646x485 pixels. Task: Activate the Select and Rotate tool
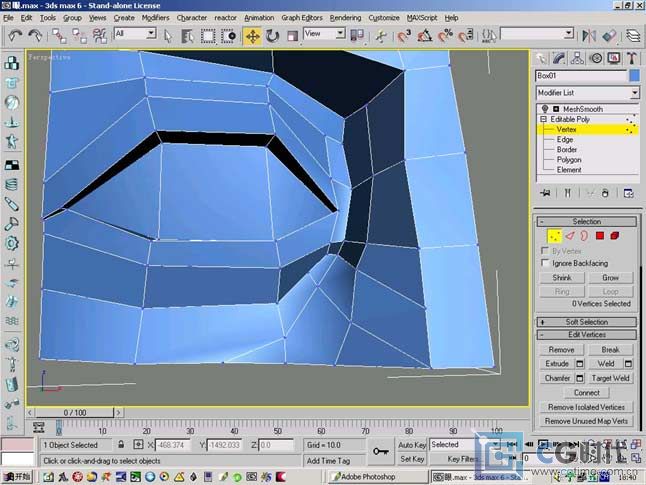272,36
